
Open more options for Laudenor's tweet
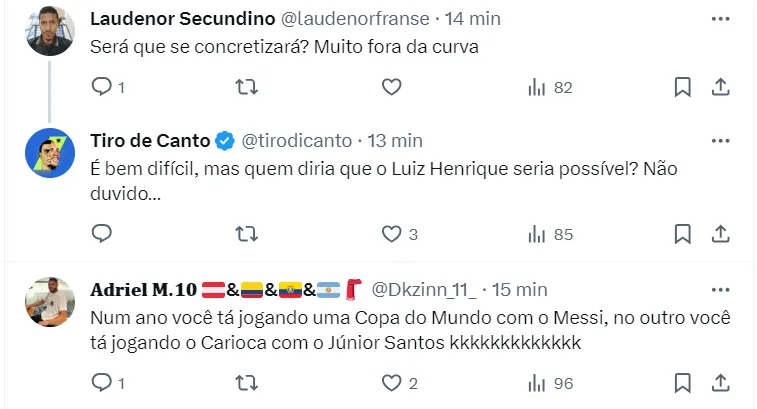click(x=719, y=19)
